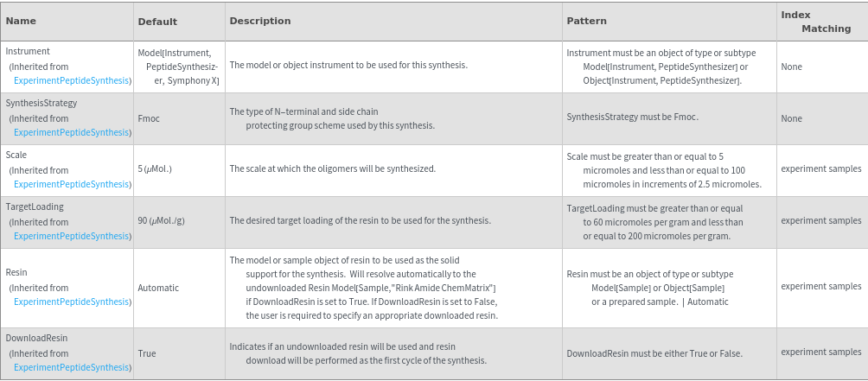Open ExperimentPeptideSynthesis link under SynthesisStrategy
The height and width of the screenshot is (381, 868).
(x=72, y=132)
